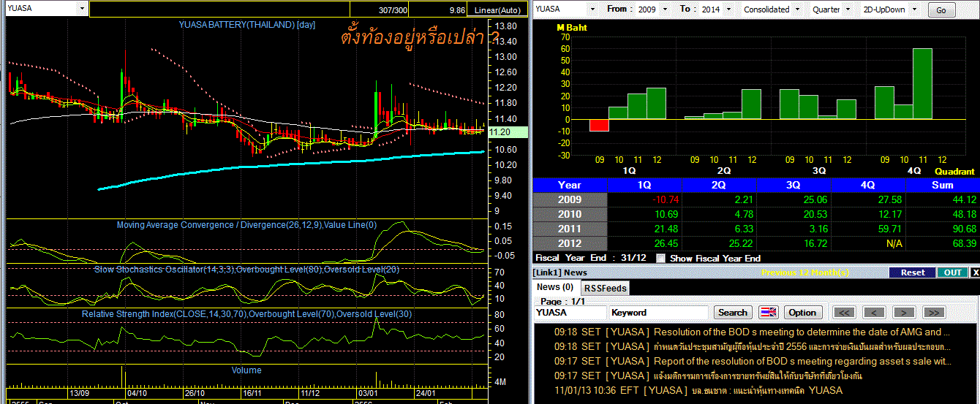Click the tallest green 4Q bar in chart
The width and height of the screenshot is (980, 404).
coord(922,84)
